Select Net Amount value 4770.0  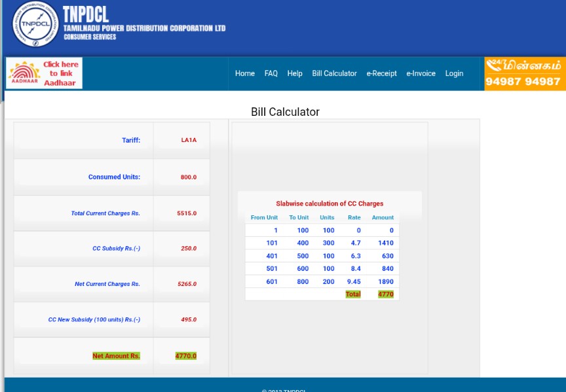pyautogui.click(x=186, y=356)
